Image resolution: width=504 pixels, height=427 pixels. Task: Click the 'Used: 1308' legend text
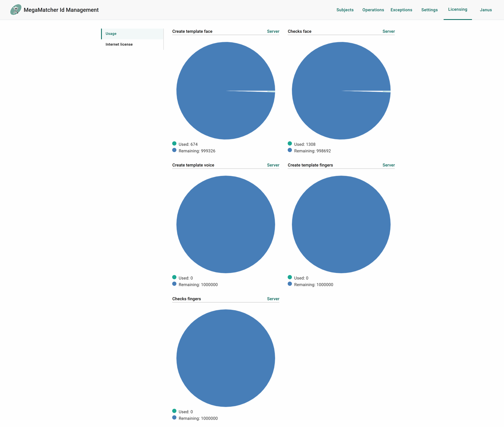305,145
